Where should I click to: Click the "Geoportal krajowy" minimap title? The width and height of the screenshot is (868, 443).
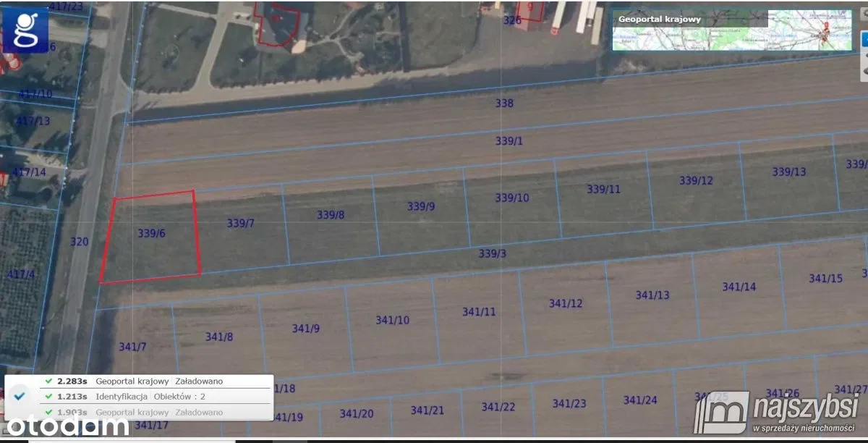[x=659, y=20]
